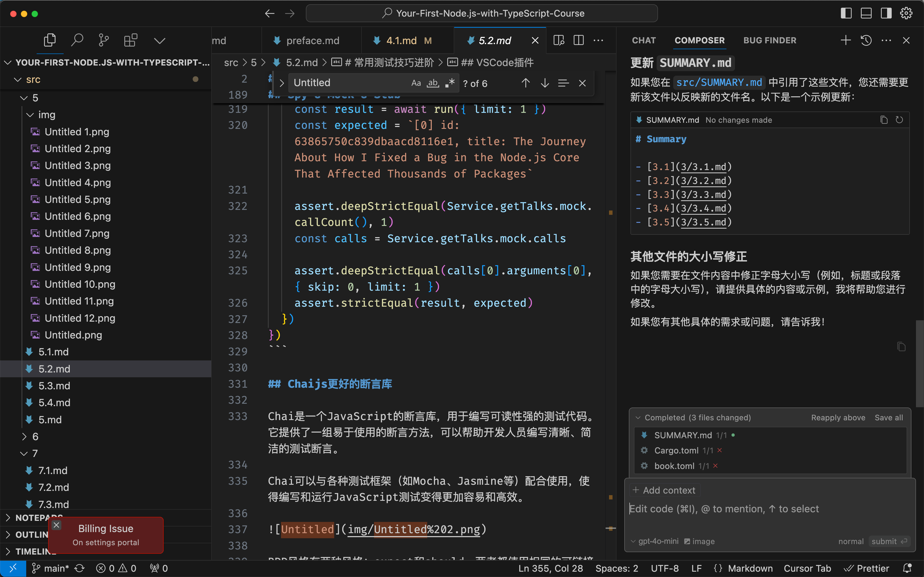Collapse the folder named 5
Screen dimensions: 924x577
[24, 98]
